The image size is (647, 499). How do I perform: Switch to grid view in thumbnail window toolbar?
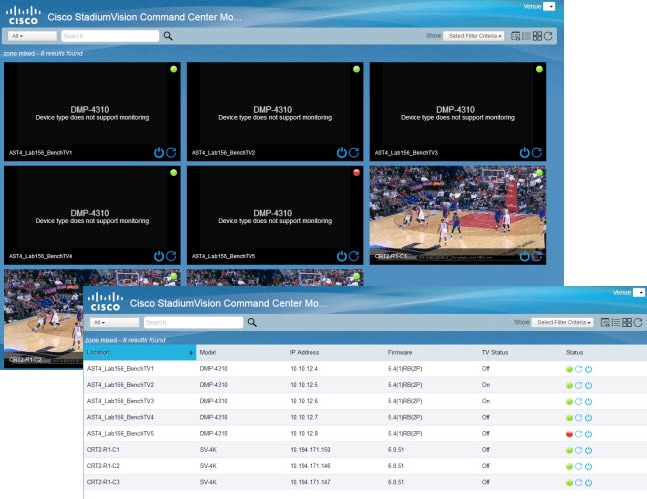537,36
